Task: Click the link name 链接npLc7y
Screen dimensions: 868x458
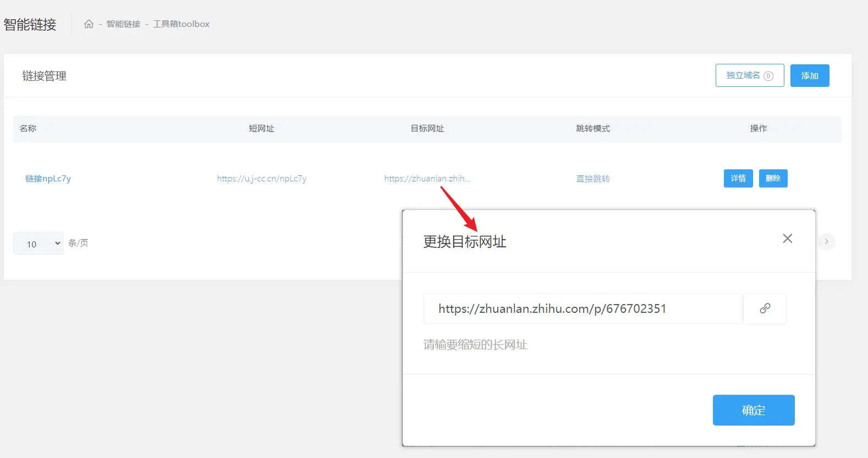Action: (48, 179)
